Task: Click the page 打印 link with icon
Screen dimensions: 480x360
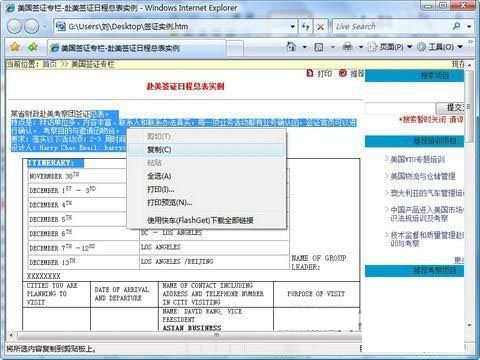Action: [x=319, y=74]
